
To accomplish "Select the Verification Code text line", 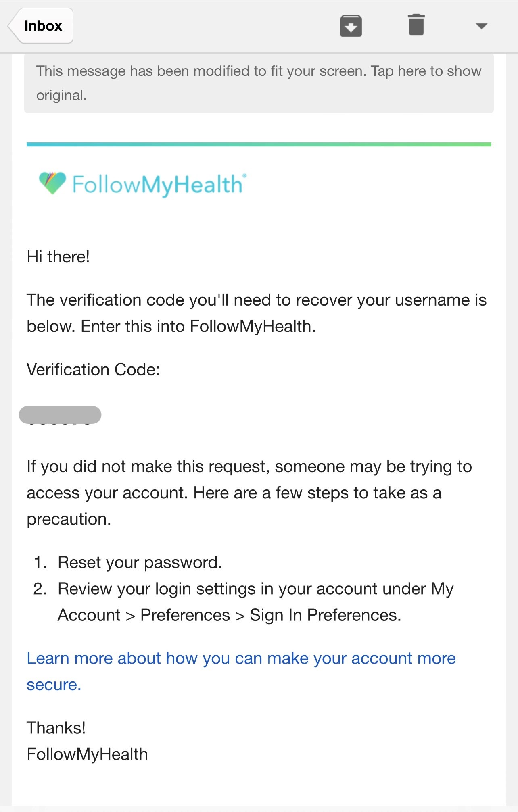I will coord(93,369).
